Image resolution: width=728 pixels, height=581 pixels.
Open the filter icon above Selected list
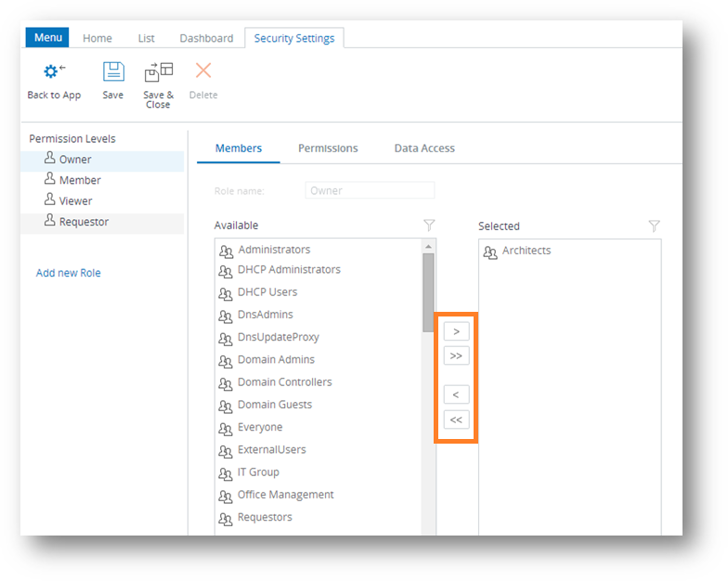[x=654, y=226]
